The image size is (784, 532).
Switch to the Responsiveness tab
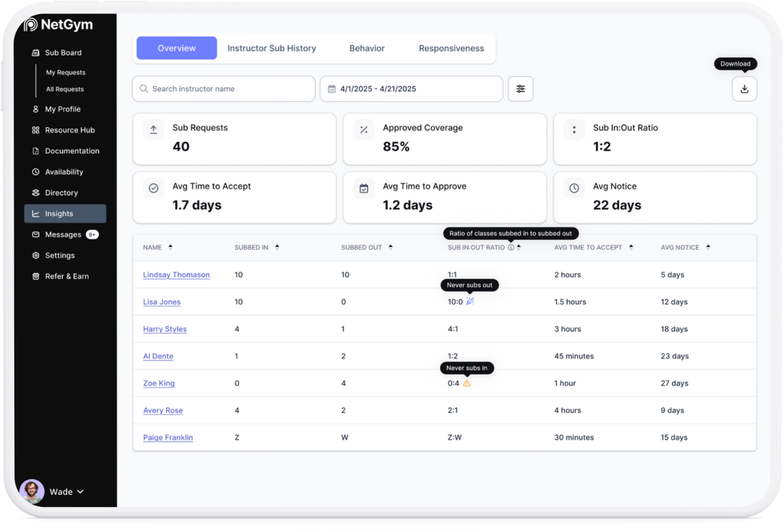[451, 48]
